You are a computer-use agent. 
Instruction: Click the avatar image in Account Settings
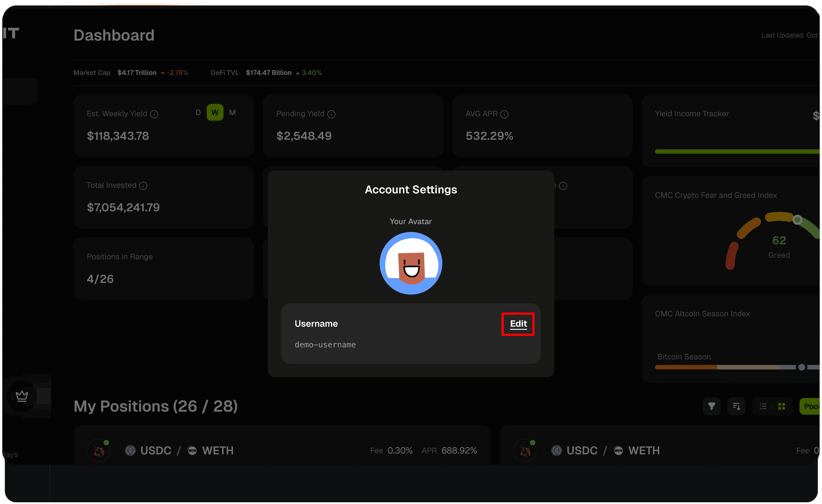point(411,263)
